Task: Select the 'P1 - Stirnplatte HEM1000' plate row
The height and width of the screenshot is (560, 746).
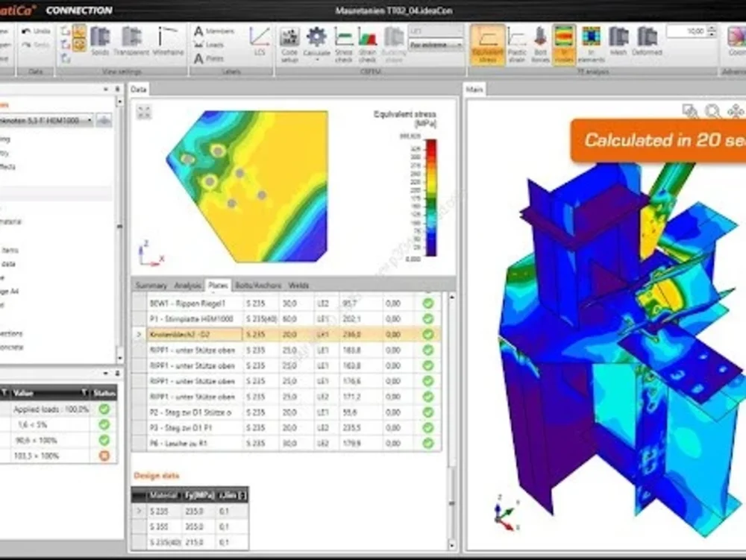Action: (286, 319)
